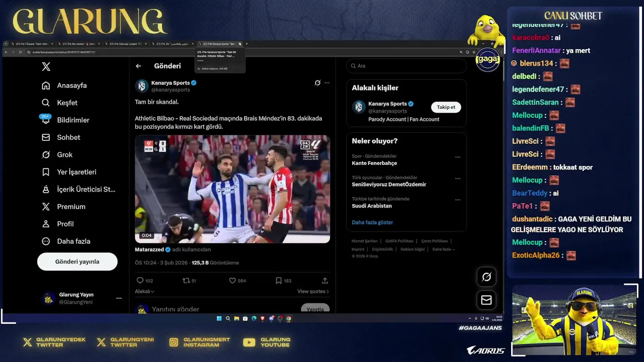Play the Bilbao–Real Sociedad video
This screenshot has height=362, width=644.
click(x=232, y=189)
